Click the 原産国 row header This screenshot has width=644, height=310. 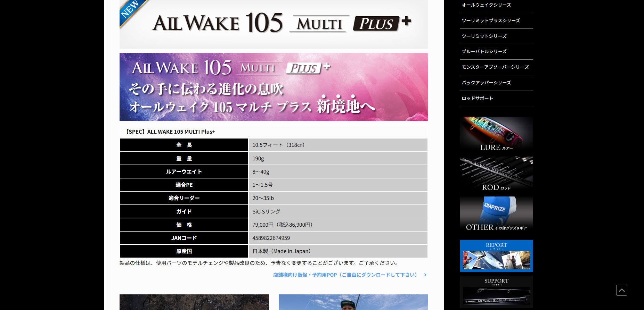click(x=184, y=251)
